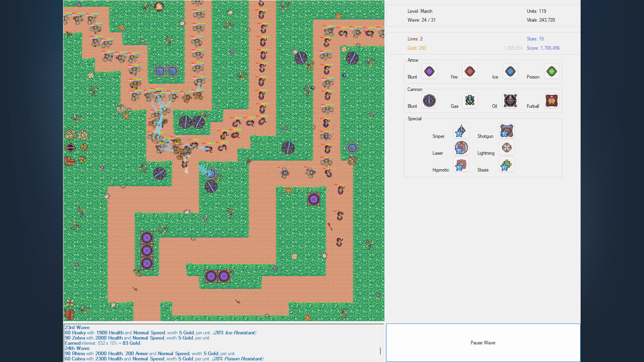Select the Blunt arrow tower icon

pos(429,71)
